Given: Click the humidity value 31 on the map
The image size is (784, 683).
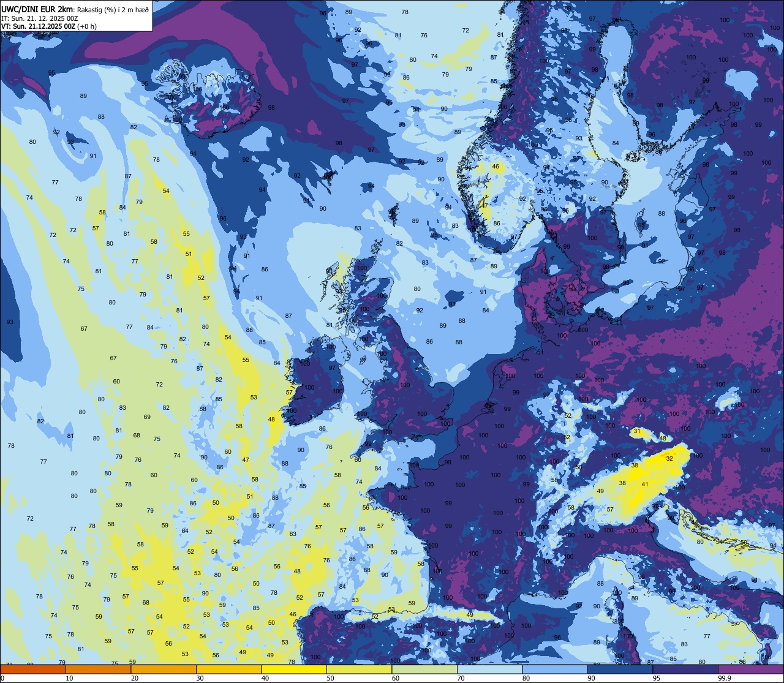Looking at the screenshot, I should pyautogui.click(x=636, y=431).
